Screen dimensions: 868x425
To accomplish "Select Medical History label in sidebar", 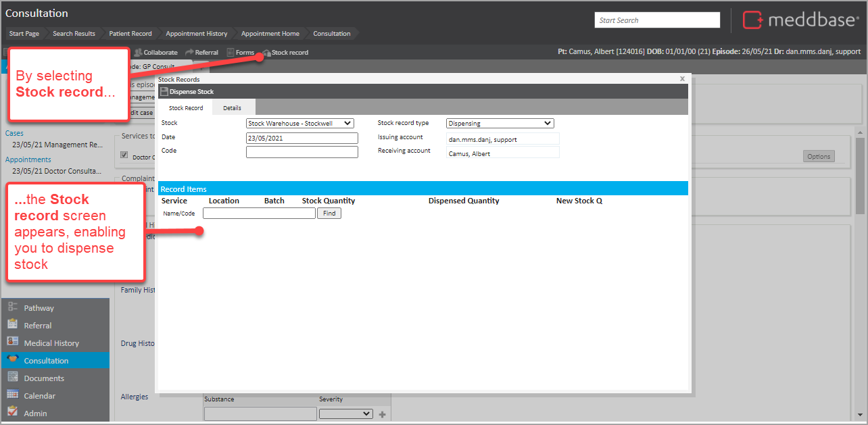I will 51,343.
